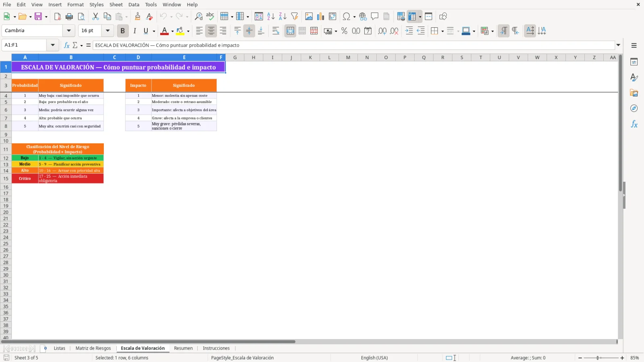
Task: Expand the font size dropdown
Action: [x=107, y=31]
